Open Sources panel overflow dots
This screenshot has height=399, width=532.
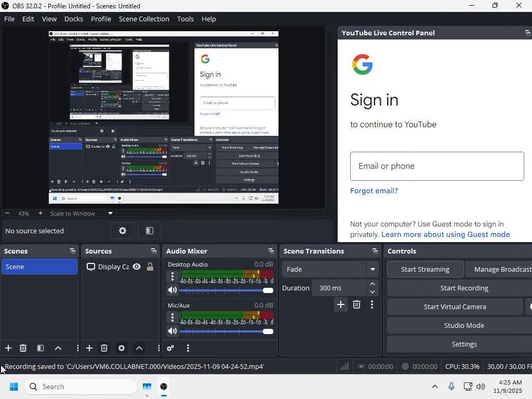(158, 348)
